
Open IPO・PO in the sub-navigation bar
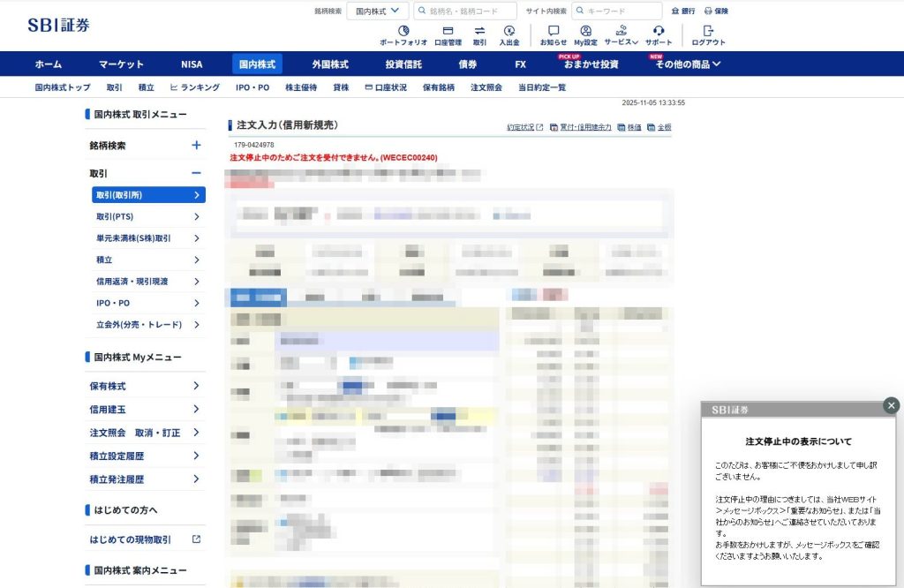[252, 87]
